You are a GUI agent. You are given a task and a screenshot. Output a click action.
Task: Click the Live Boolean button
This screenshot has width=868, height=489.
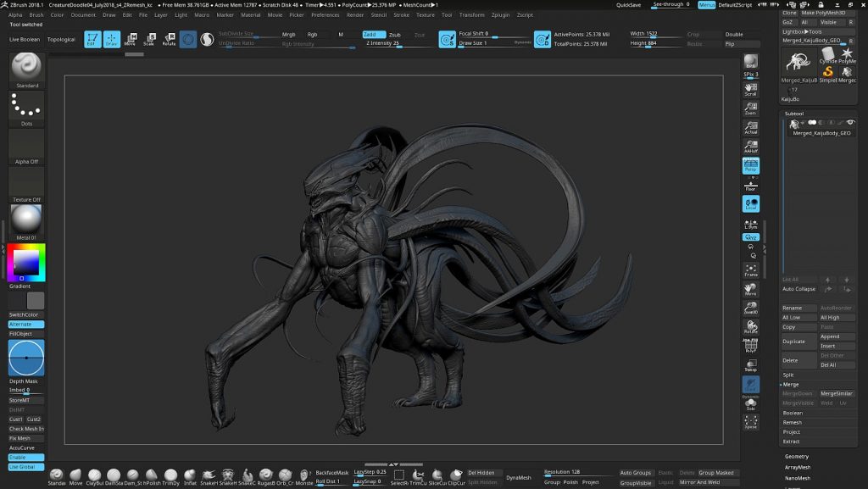tap(25, 39)
